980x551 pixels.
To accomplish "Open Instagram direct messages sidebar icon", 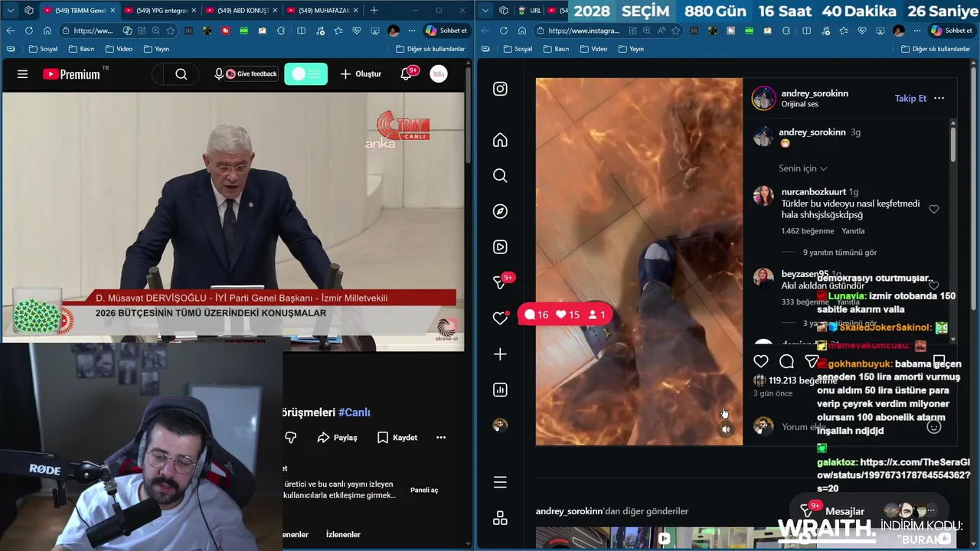I will pos(500,282).
